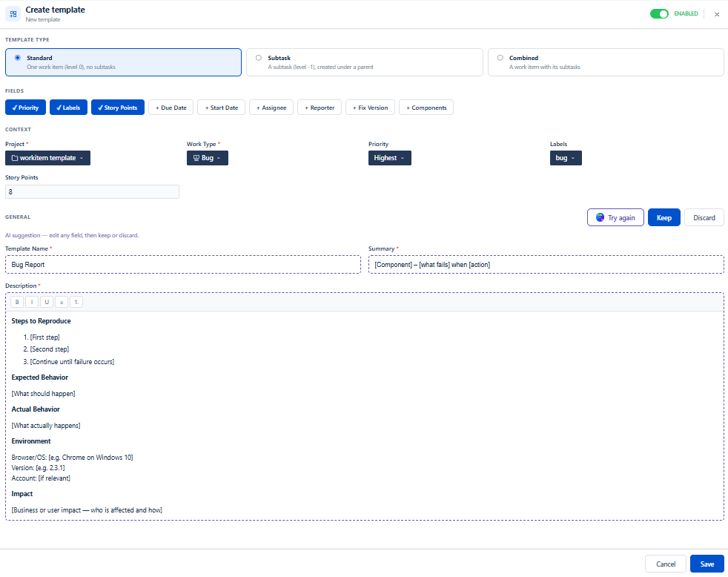This screenshot has width=728, height=577.
Task: Add the Fix Version field
Action: coord(370,108)
